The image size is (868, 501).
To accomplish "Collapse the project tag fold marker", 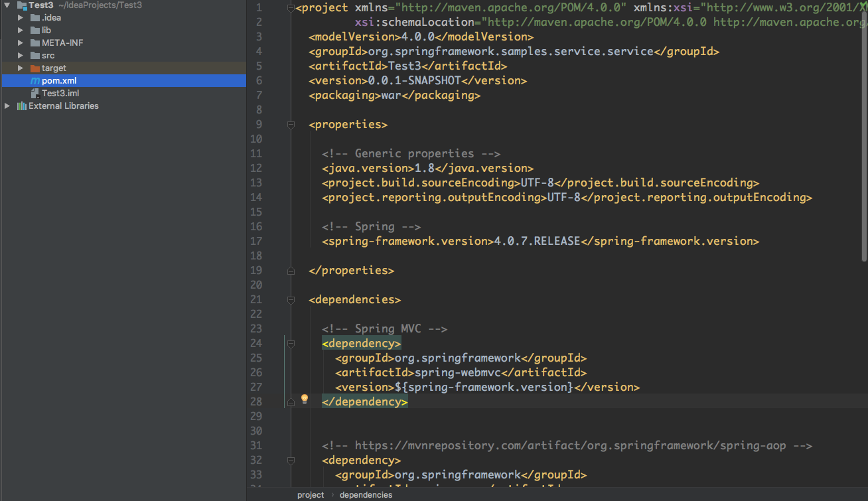I will click(x=291, y=8).
